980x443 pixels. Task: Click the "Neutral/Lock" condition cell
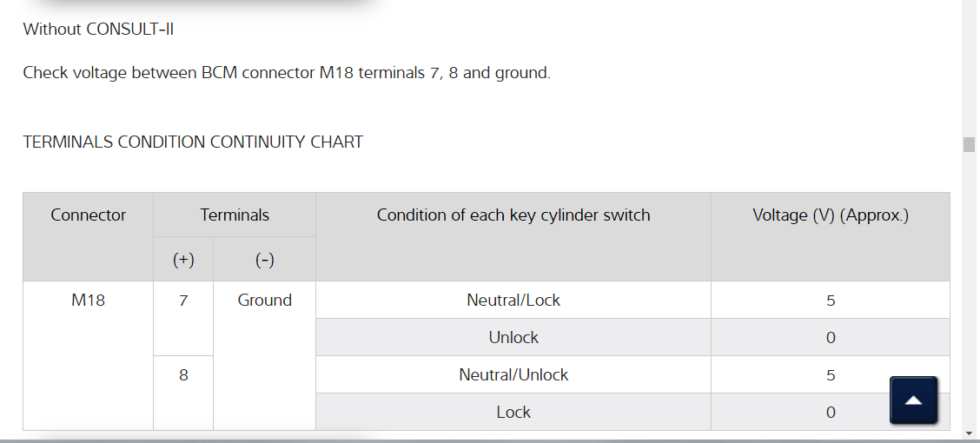point(513,301)
